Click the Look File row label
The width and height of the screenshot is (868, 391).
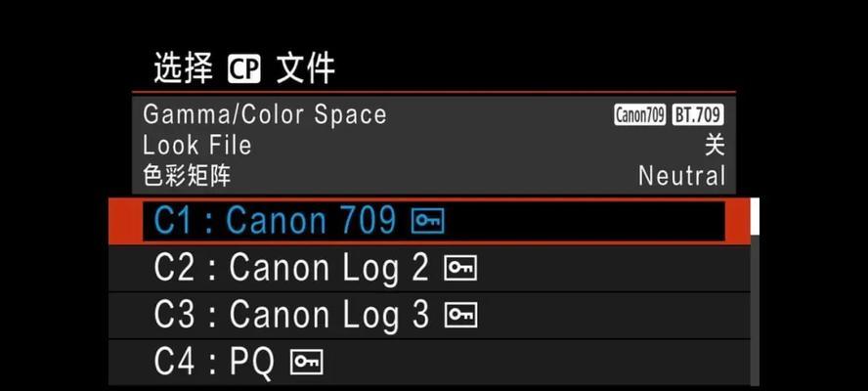(197, 146)
